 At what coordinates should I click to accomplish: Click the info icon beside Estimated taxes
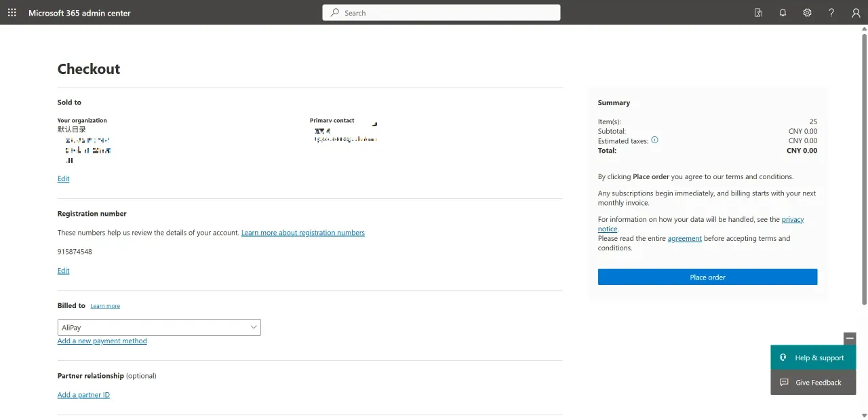[x=655, y=140]
